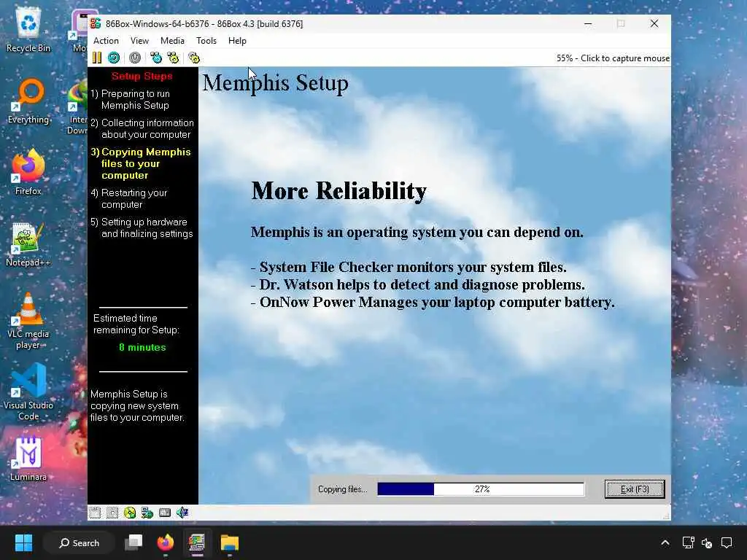
Task: Click the 'More Reliability' headline
Action: (x=338, y=191)
